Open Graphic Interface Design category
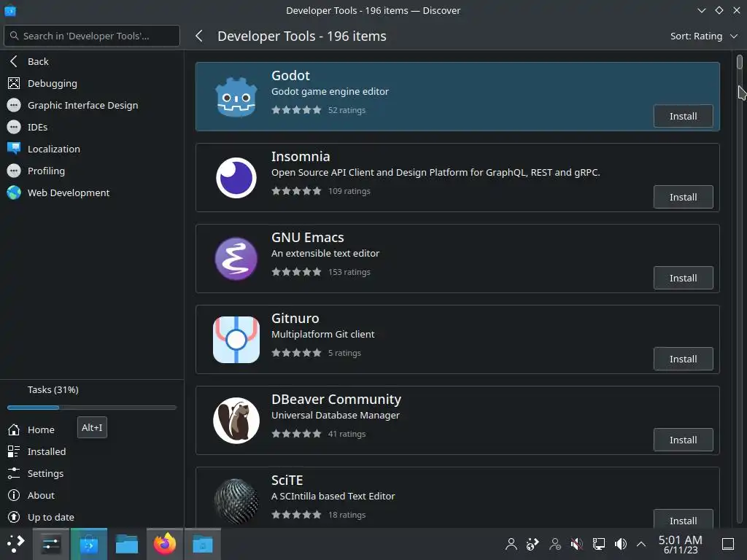 [x=82, y=105]
